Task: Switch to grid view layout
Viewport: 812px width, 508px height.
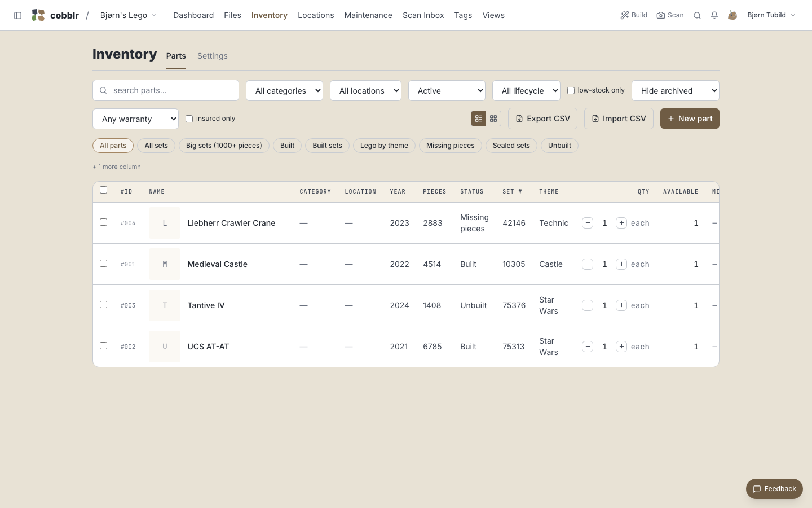Action: tap(493, 119)
